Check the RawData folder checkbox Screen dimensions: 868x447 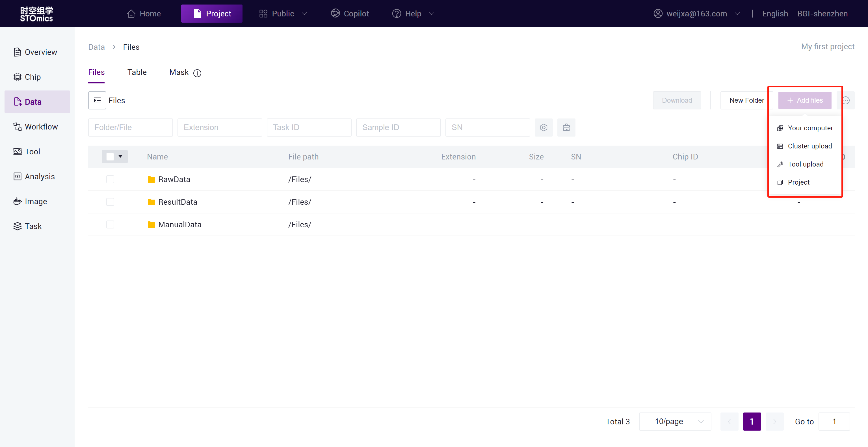pyautogui.click(x=110, y=179)
